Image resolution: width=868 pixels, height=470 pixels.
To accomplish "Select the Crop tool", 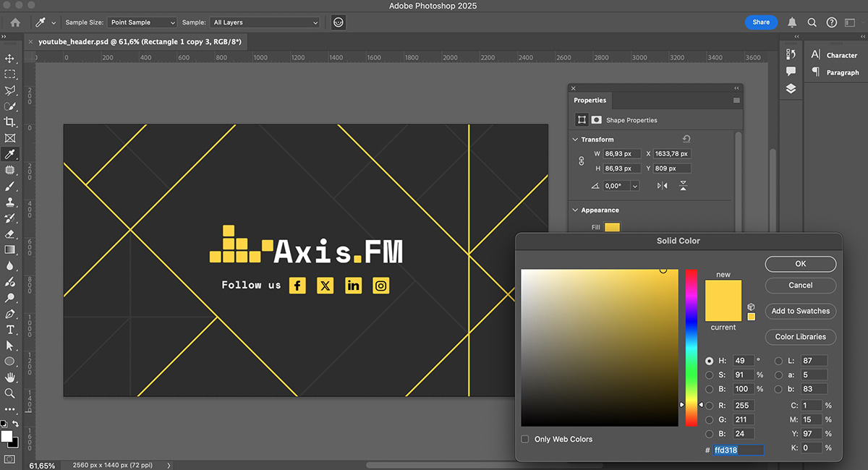I will 10,122.
